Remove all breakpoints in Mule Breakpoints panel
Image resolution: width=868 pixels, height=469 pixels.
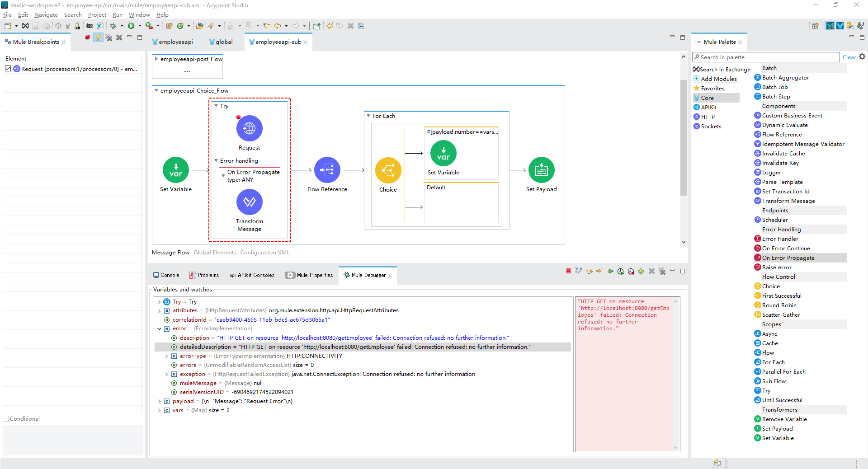[x=108, y=38]
